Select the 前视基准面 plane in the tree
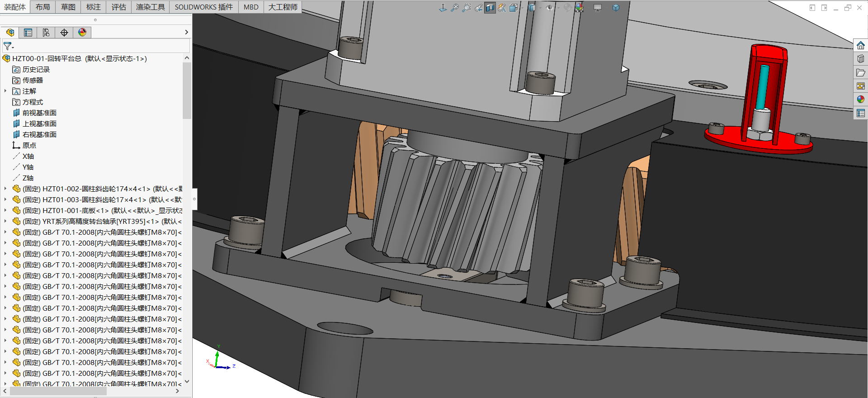Image resolution: width=868 pixels, height=398 pixels. pyautogui.click(x=39, y=113)
